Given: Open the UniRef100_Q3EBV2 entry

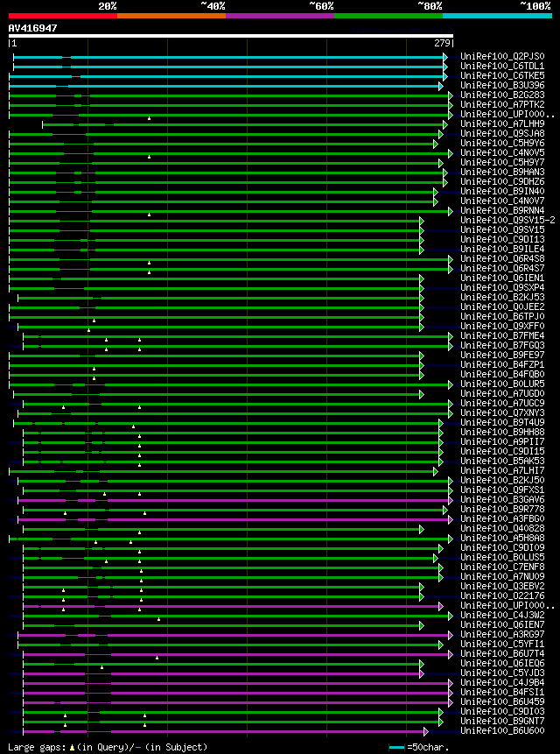Looking at the screenshot, I should pos(502,587).
